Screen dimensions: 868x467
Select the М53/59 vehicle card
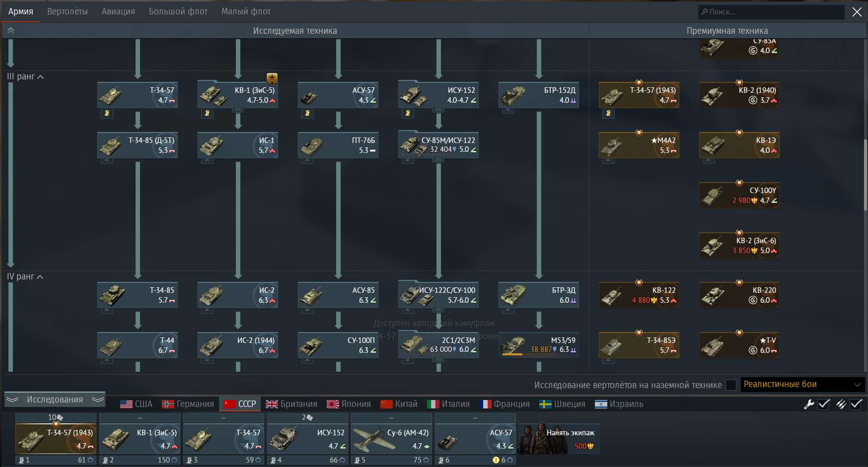[539, 345]
